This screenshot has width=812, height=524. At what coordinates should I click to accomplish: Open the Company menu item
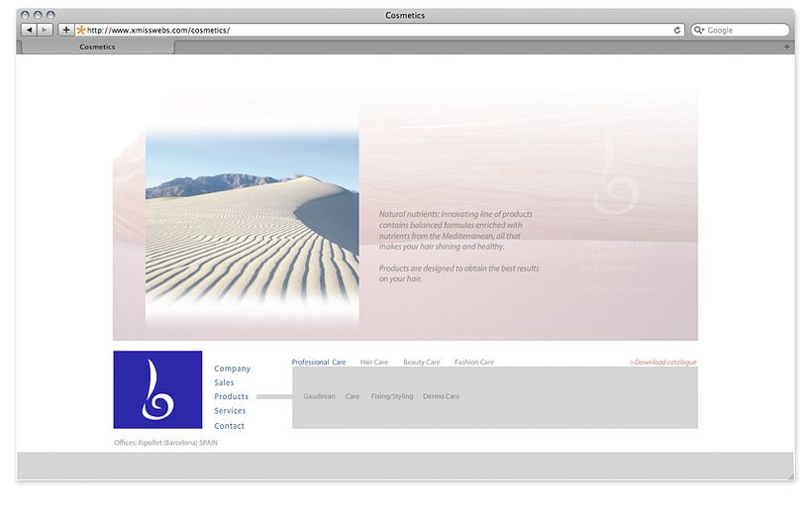[232, 368]
